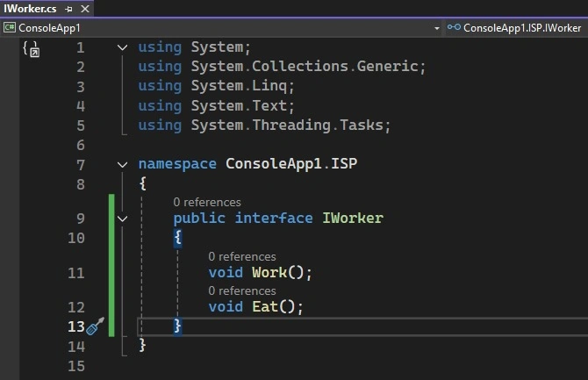Click the pin icon on IWorker.cs tab
This screenshot has height=380, width=588.
point(68,9)
